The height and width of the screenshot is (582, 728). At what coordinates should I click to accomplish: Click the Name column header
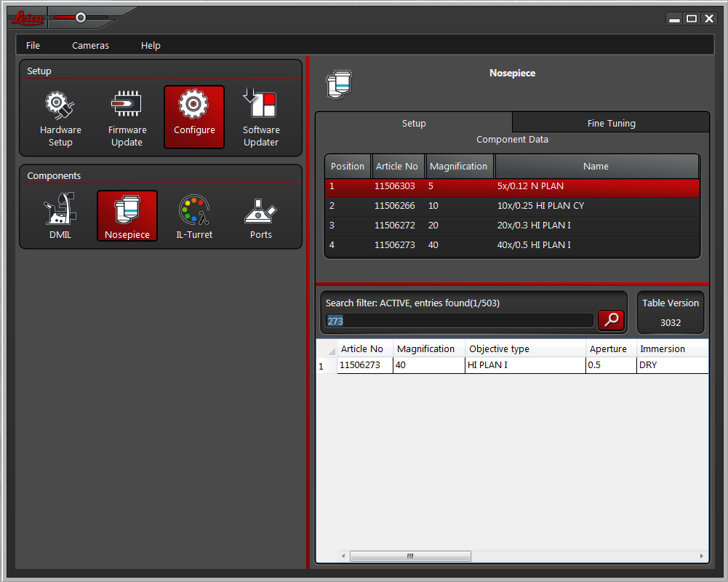tap(596, 167)
